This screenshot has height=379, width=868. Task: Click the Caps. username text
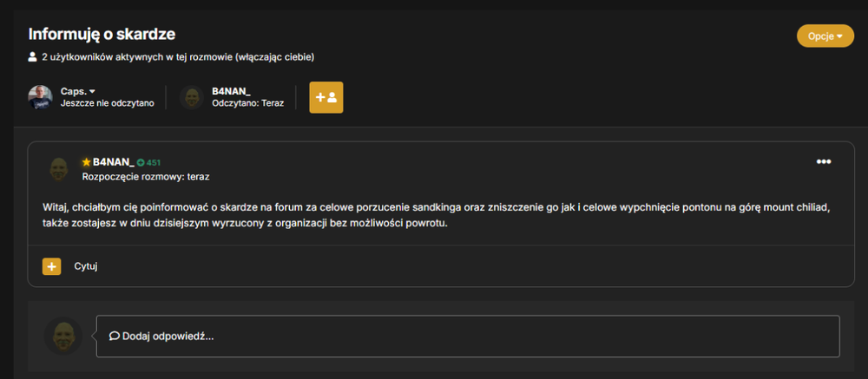(x=74, y=91)
